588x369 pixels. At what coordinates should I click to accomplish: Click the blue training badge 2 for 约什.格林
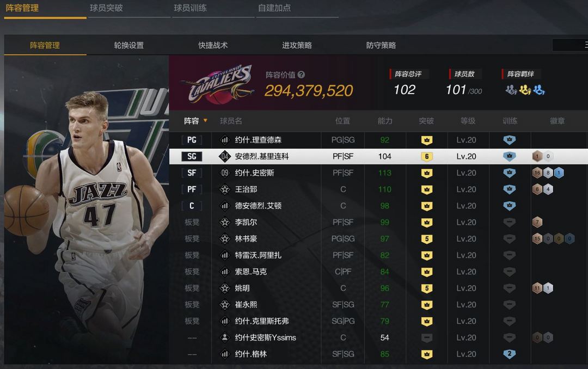click(x=509, y=354)
